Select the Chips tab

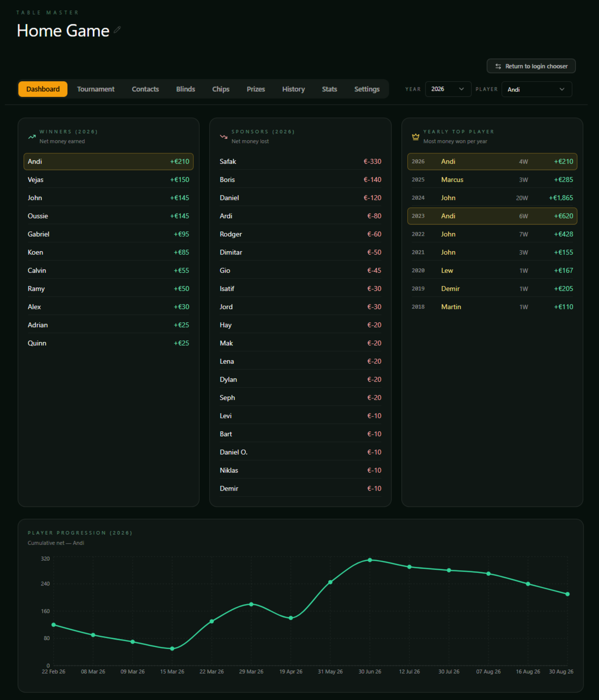coord(221,89)
